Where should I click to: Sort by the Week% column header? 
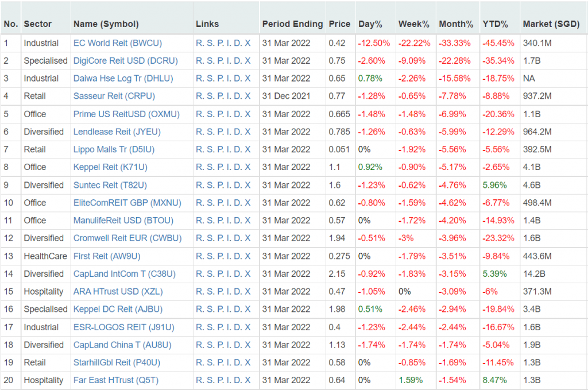coord(413,24)
